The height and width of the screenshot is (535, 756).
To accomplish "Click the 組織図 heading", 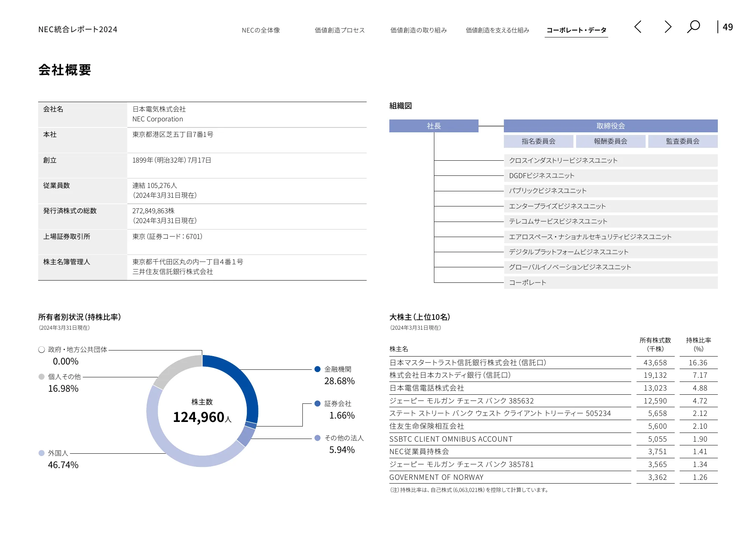I will [x=401, y=106].
